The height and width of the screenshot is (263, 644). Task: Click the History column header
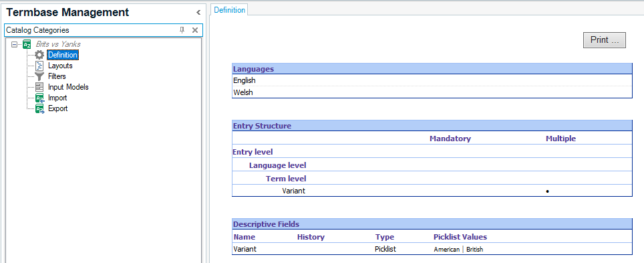(311, 237)
